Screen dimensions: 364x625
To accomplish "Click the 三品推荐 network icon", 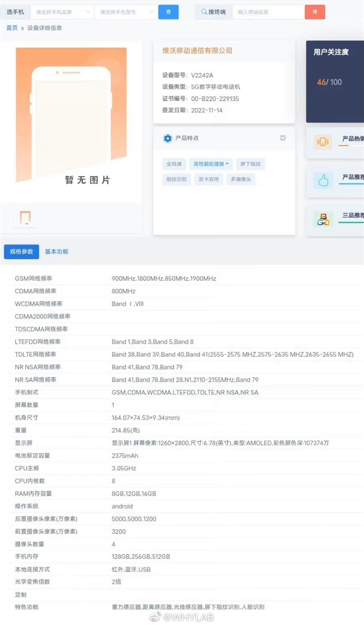I will point(323,219).
